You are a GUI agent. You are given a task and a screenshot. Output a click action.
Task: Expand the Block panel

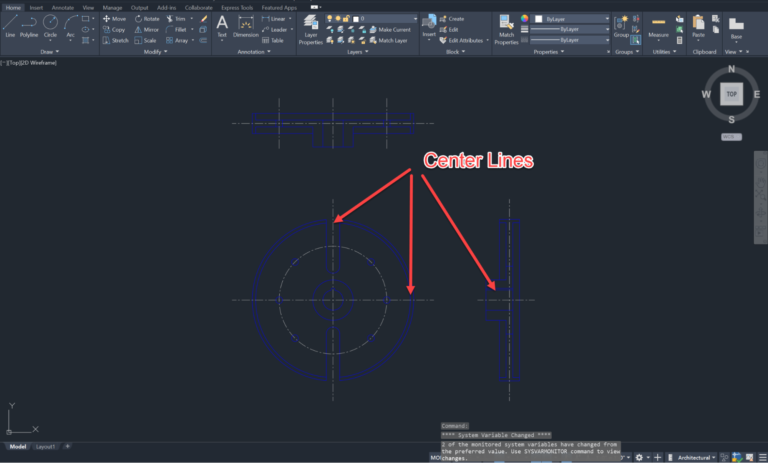456,51
